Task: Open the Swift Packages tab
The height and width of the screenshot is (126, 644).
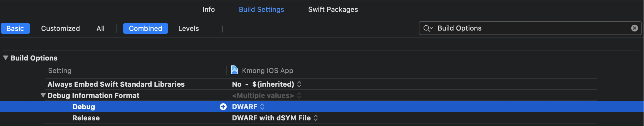Action: point(333,9)
